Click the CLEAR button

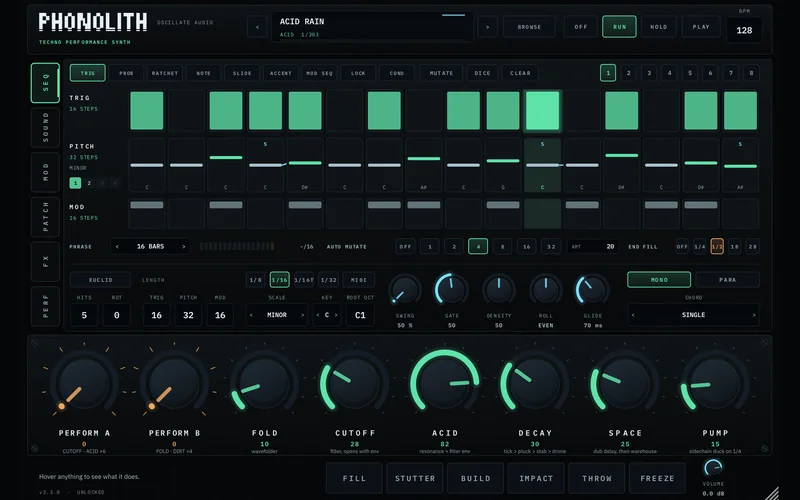520,73
